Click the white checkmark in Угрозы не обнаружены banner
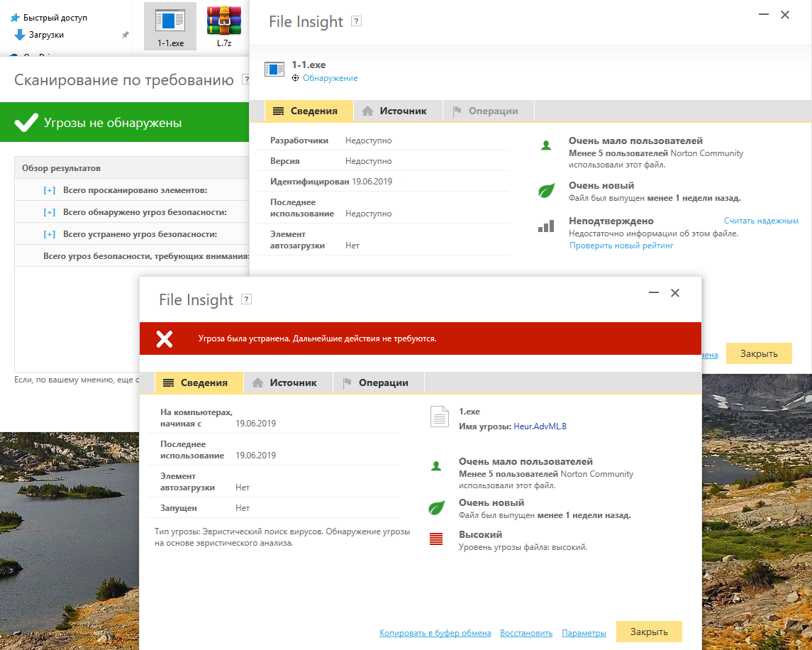Viewport: 812px width, 650px height. coord(26,122)
